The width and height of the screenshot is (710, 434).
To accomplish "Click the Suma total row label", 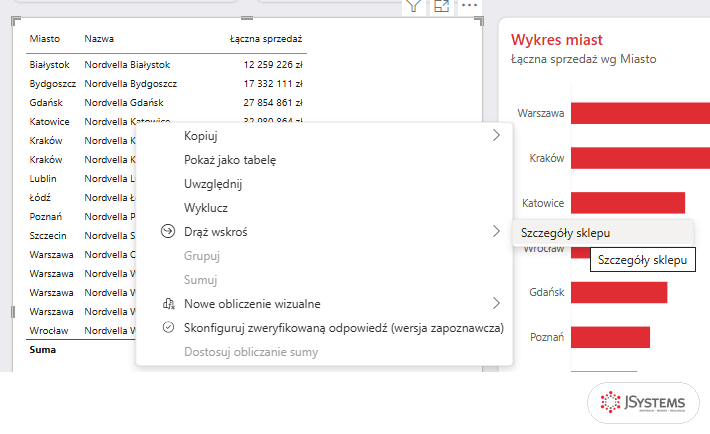I will (43, 350).
